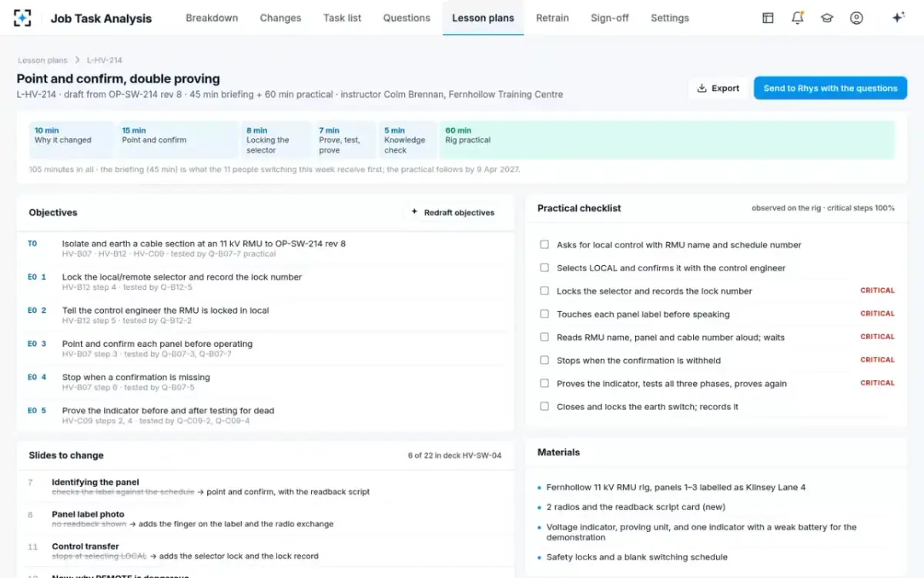Viewport: 924px width, 578px height.
Task: Open objective EO 2 'Tell the control engineer'
Action: (266, 314)
